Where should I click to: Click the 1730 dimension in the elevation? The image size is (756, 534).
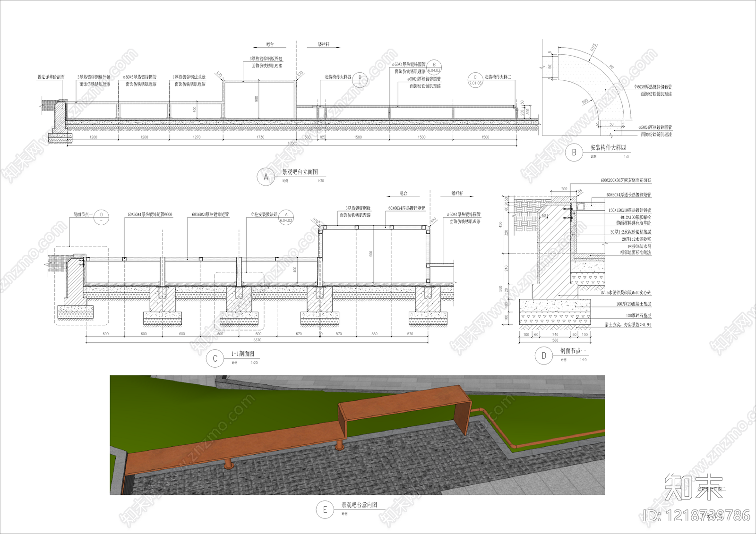[x=260, y=137]
